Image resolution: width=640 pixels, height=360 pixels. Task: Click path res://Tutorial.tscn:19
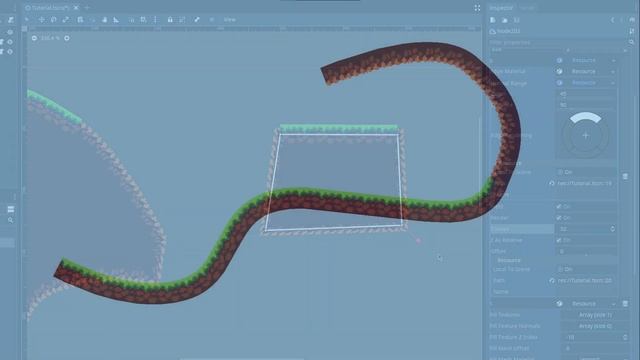[584, 184]
